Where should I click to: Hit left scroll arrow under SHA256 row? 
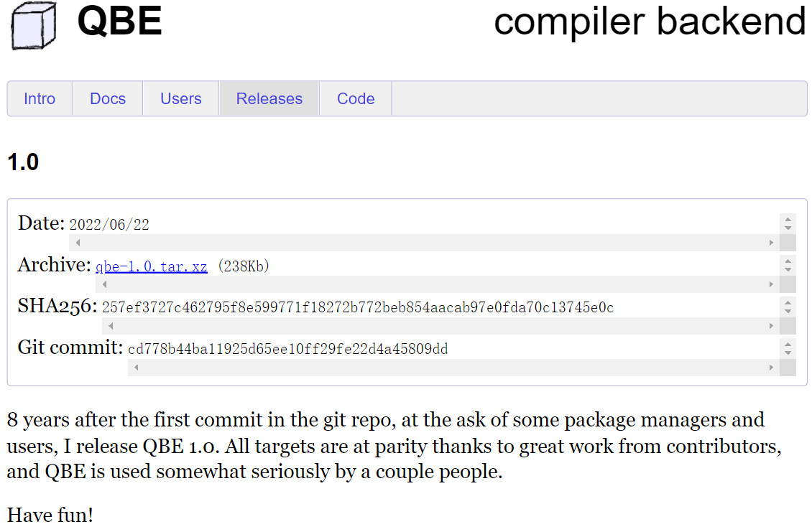point(111,326)
